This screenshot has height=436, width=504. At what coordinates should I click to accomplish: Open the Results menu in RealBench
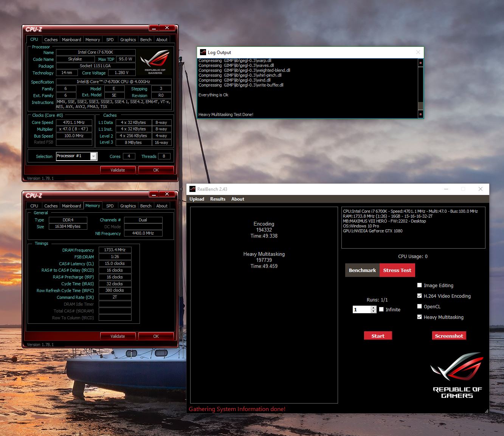[218, 199]
